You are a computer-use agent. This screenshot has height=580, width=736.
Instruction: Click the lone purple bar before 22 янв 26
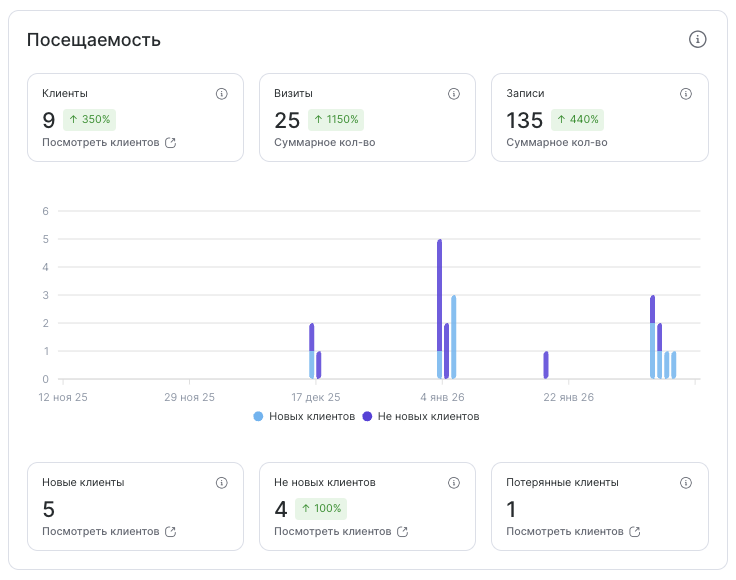546,365
